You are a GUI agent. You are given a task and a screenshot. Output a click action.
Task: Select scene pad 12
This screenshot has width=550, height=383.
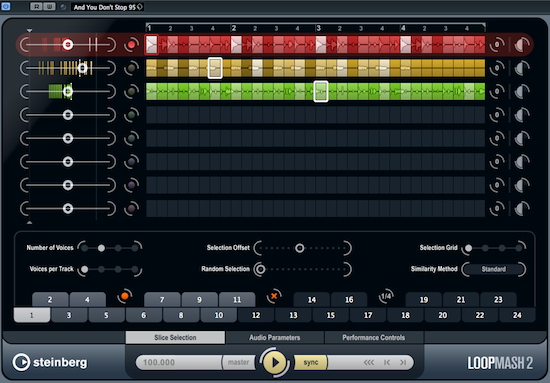256,315
